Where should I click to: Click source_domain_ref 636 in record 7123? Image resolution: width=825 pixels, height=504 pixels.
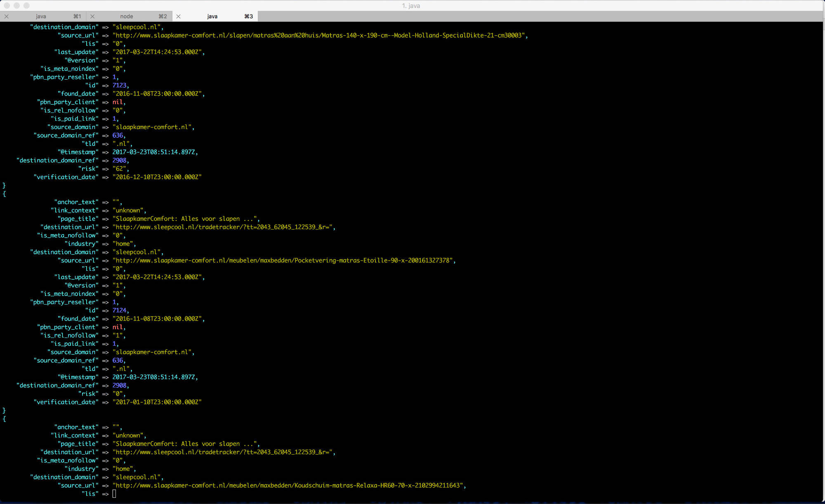pos(118,135)
